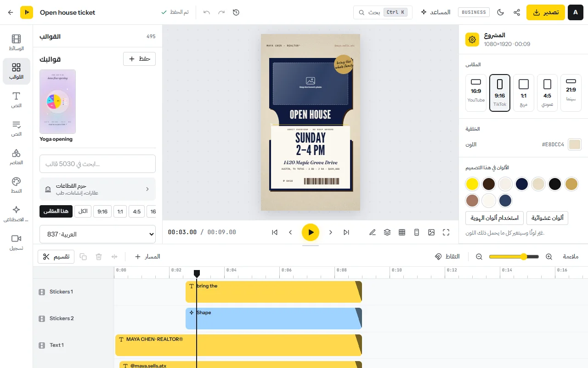
Task: Select the 9:16 TikTok size option
Action: tap(500, 93)
